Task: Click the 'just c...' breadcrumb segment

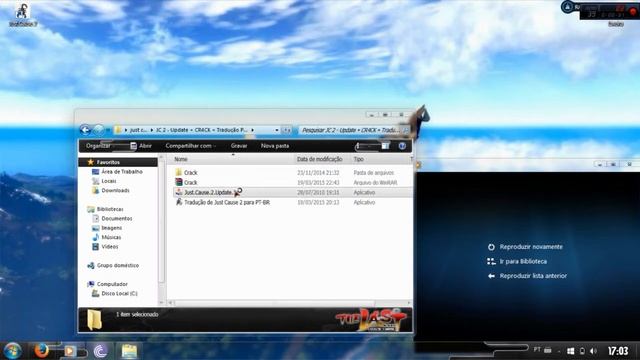Action: (138, 130)
